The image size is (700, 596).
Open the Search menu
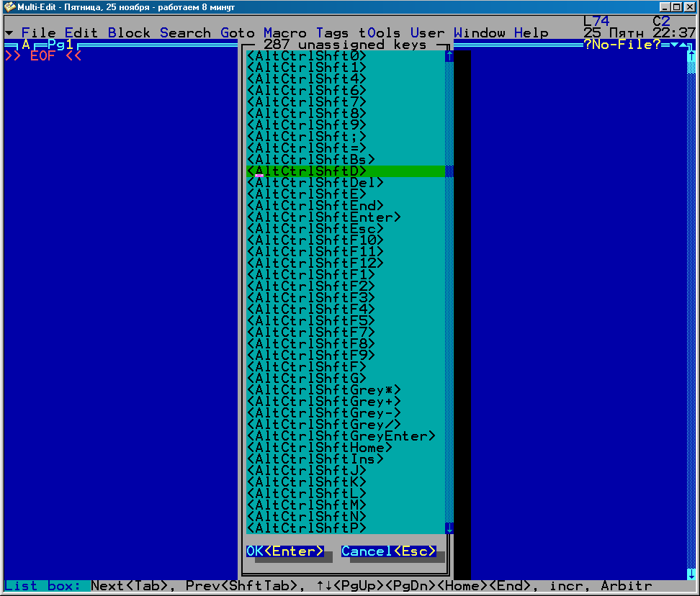(185, 33)
